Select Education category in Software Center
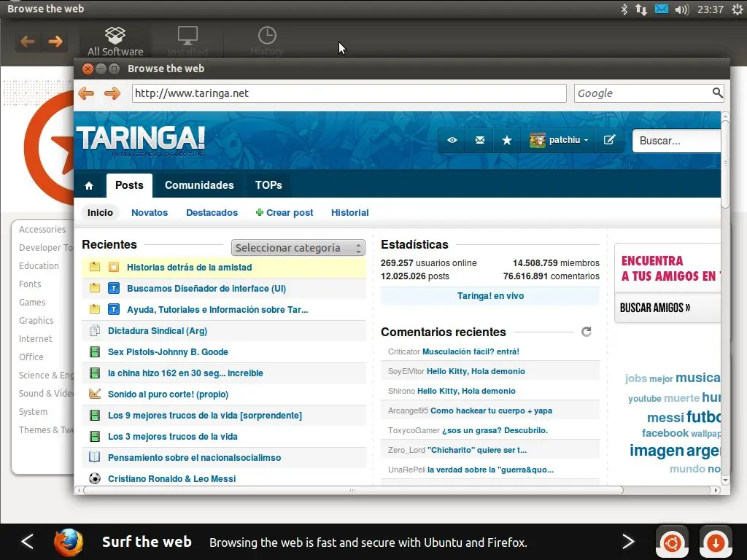This screenshot has width=747, height=560. point(39,265)
